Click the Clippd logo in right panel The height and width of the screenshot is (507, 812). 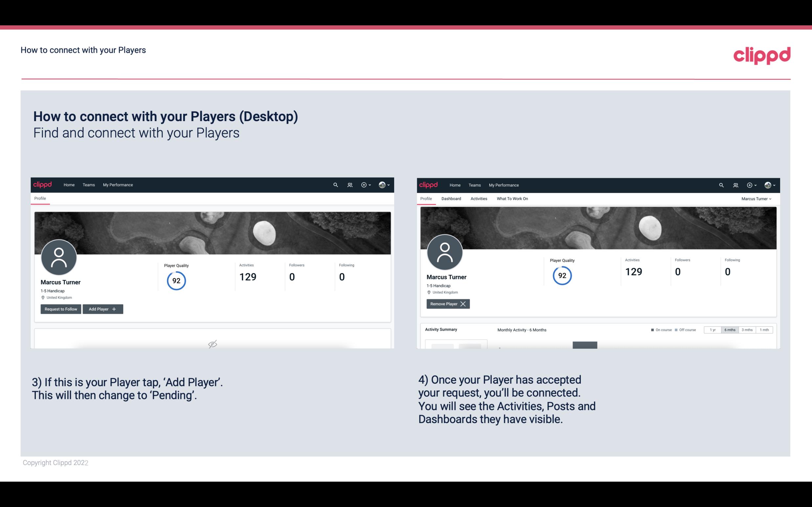tap(429, 185)
